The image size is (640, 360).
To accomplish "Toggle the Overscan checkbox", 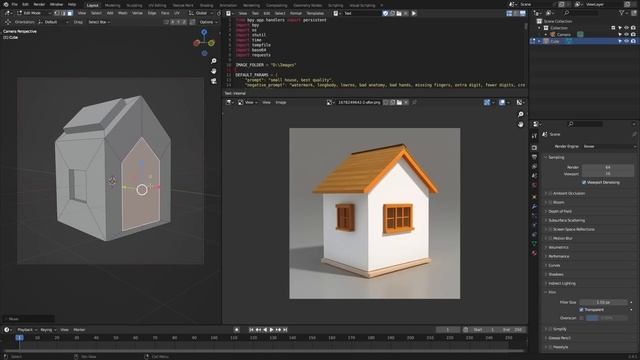I will [581, 318].
